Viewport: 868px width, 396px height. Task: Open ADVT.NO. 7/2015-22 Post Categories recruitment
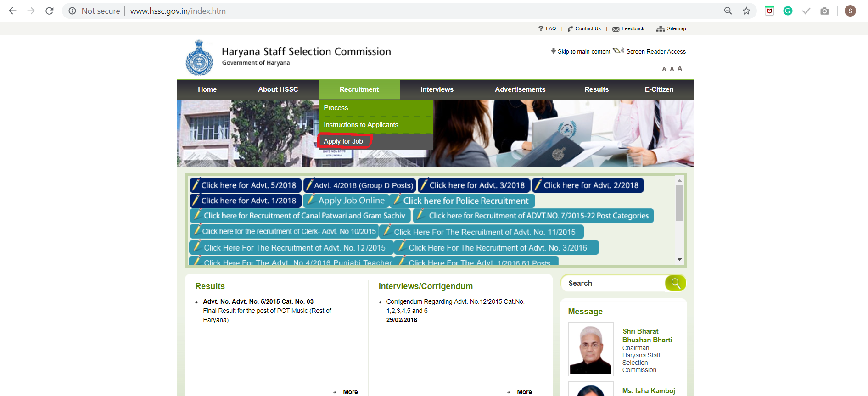click(533, 216)
